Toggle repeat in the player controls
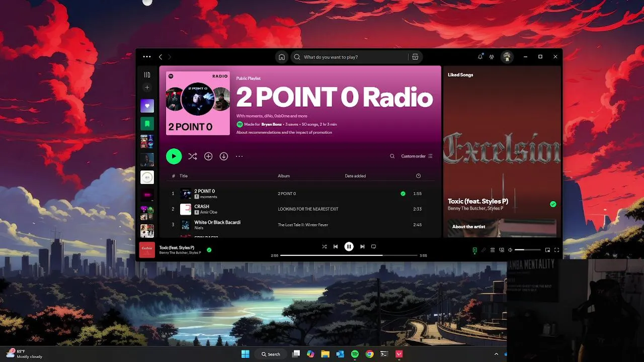The height and width of the screenshot is (362, 644). pos(373,246)
